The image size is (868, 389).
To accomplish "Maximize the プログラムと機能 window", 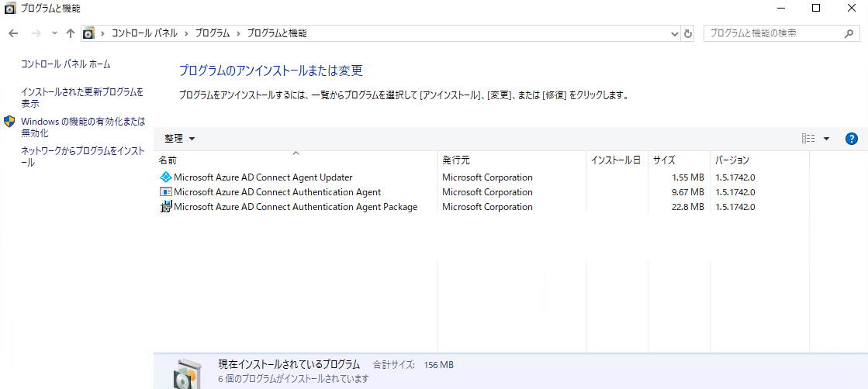I will point(816,8).
